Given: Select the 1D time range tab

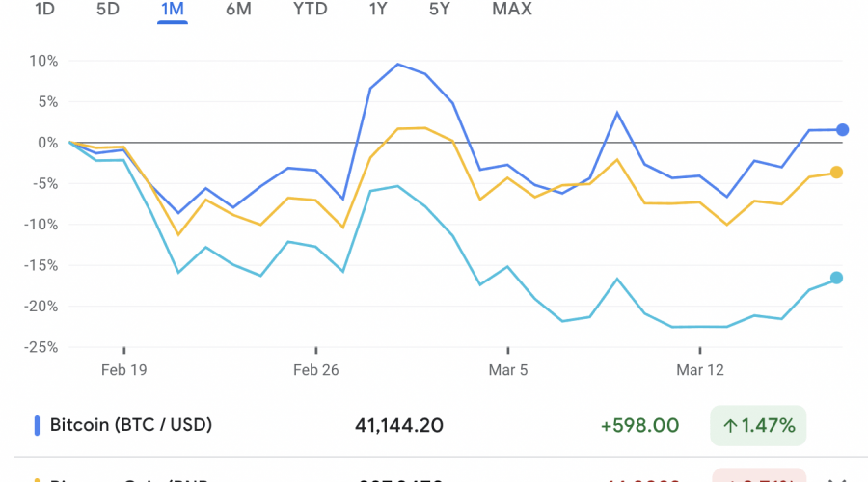Looking at the screenshot, I should 44,10.
